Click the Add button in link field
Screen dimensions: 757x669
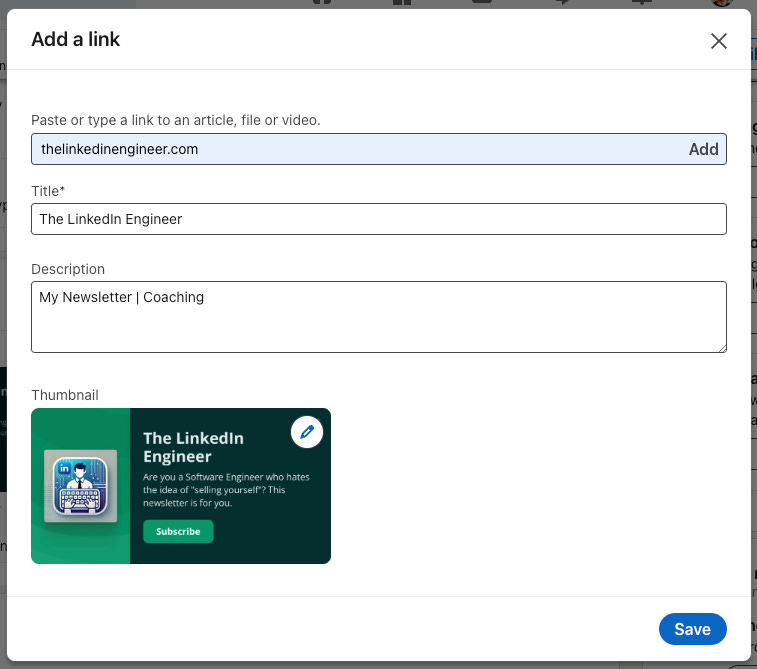703,149
